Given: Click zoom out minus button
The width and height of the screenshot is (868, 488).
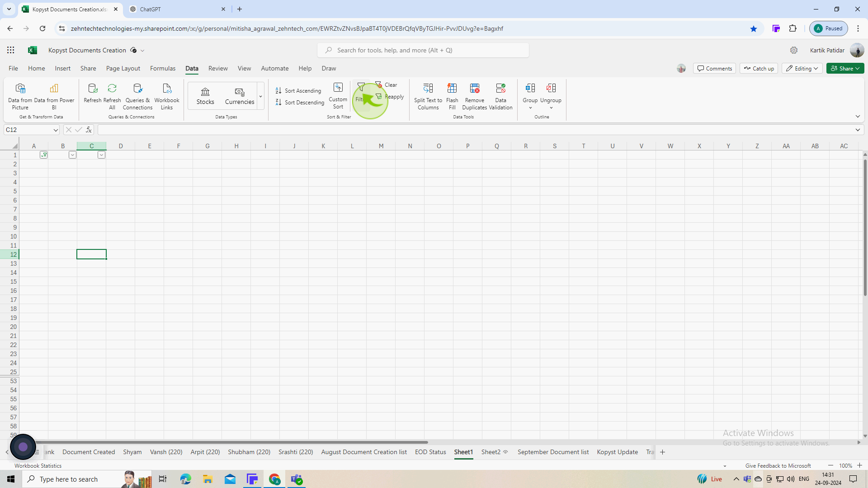Looking at the screenshot, I should [x=830, y=465].
